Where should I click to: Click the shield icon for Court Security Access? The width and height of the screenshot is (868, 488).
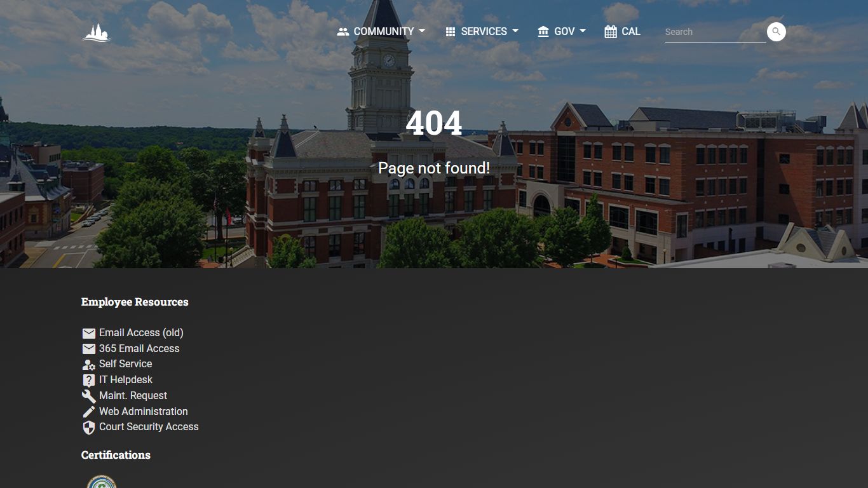point(89,428)
